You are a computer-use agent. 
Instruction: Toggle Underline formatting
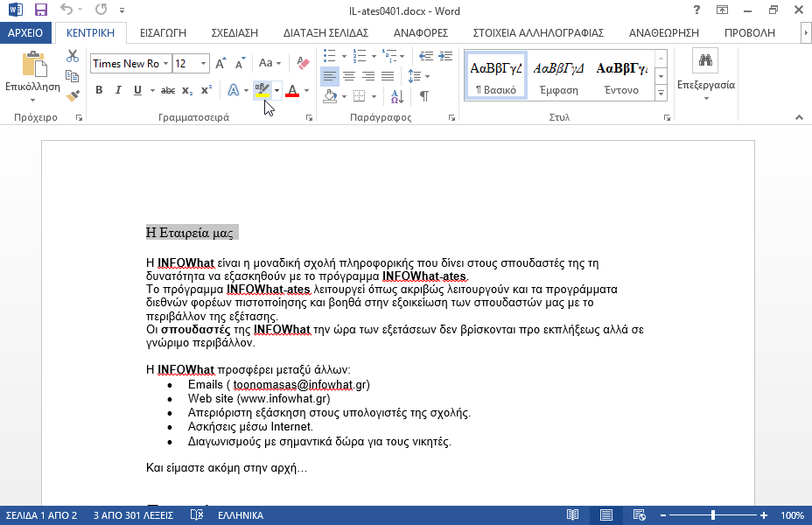pos(137,90)
